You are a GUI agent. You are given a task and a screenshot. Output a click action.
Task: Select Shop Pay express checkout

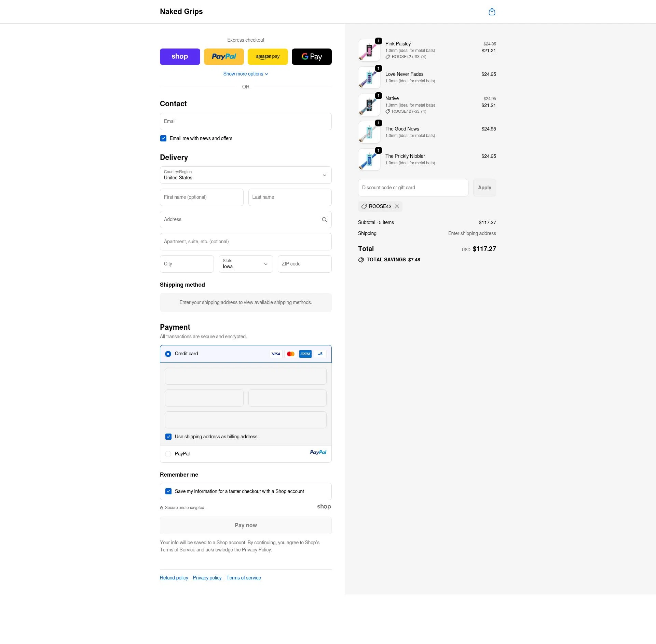[180, 56]
